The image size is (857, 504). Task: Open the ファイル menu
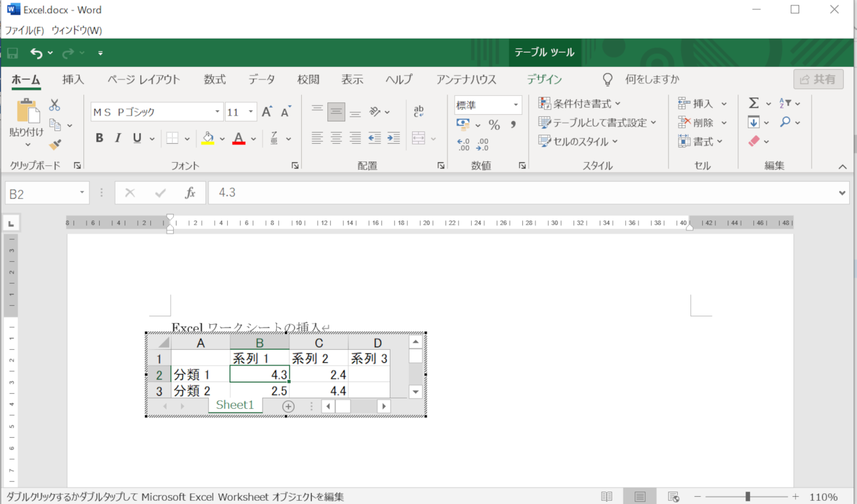tap(24, 30)
